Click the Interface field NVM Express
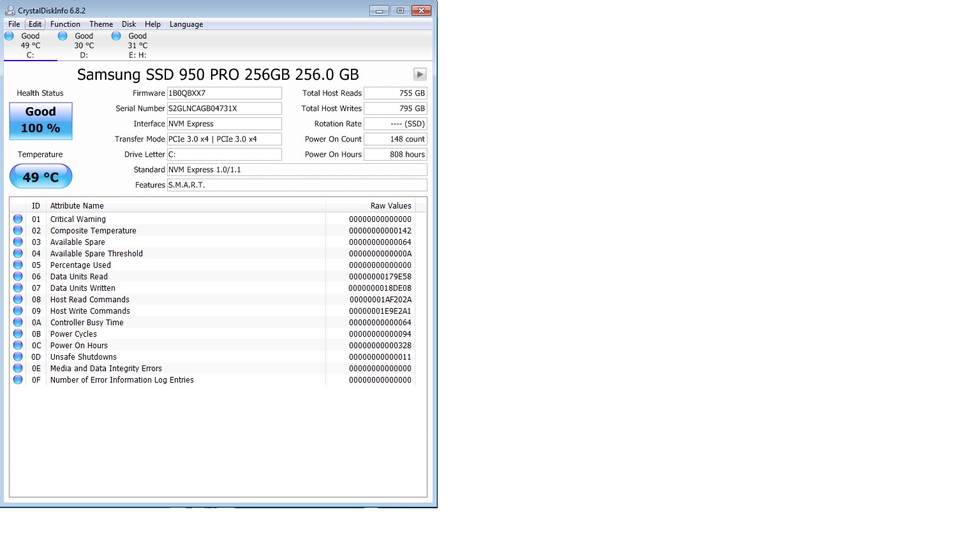980x551 pixels. pos(225,124)
